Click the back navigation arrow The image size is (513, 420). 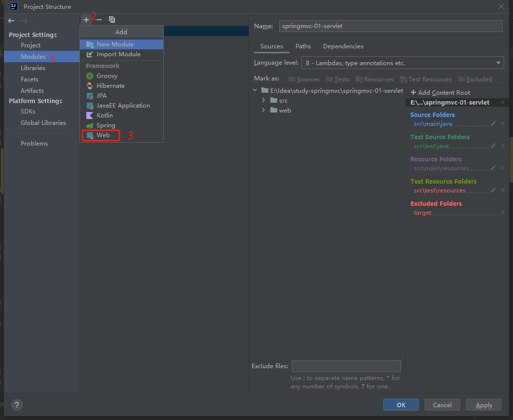(11, 21)
